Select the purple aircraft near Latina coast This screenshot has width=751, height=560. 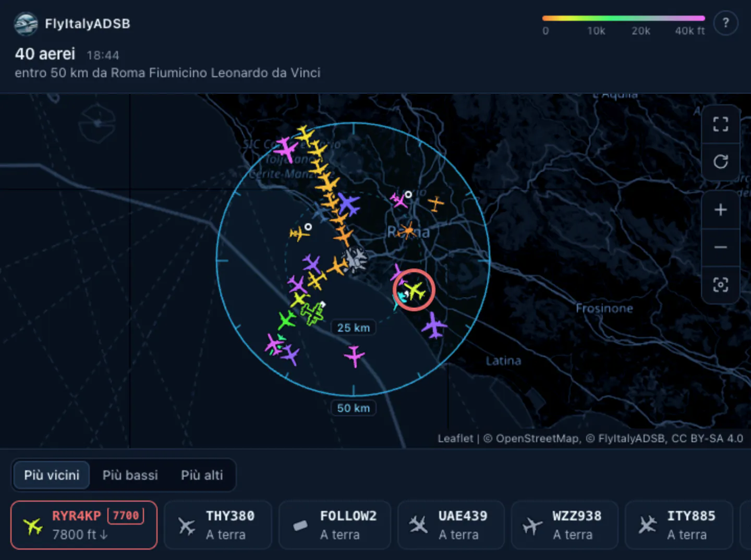434,326
